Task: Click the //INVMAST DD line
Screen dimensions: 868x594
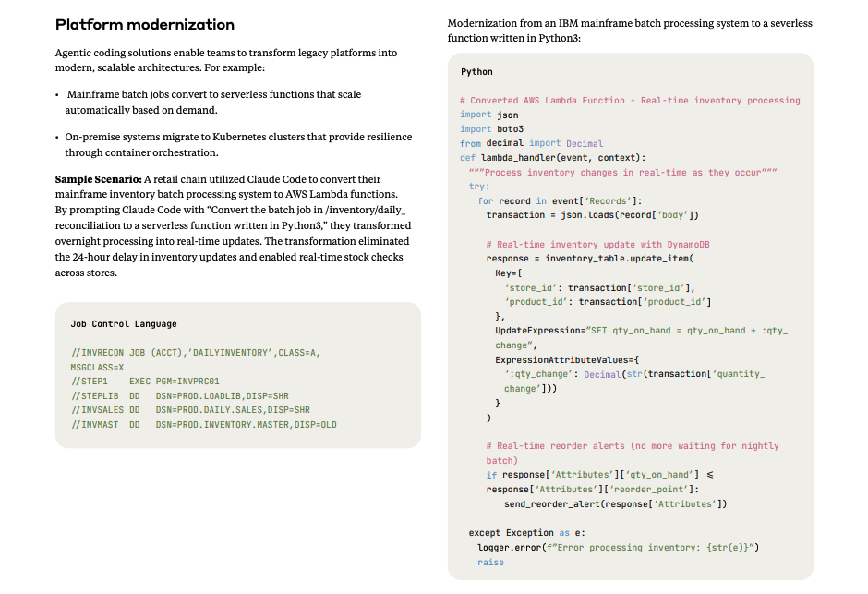Action: [203, 424]
